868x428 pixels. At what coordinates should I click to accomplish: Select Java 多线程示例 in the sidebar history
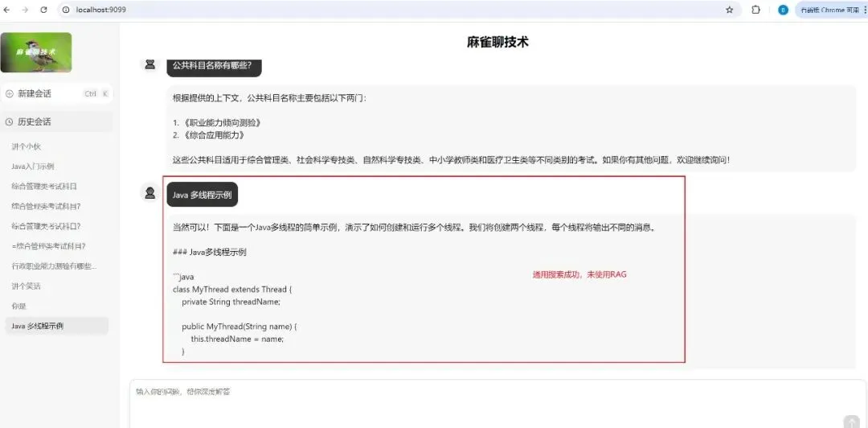[56, 326]
